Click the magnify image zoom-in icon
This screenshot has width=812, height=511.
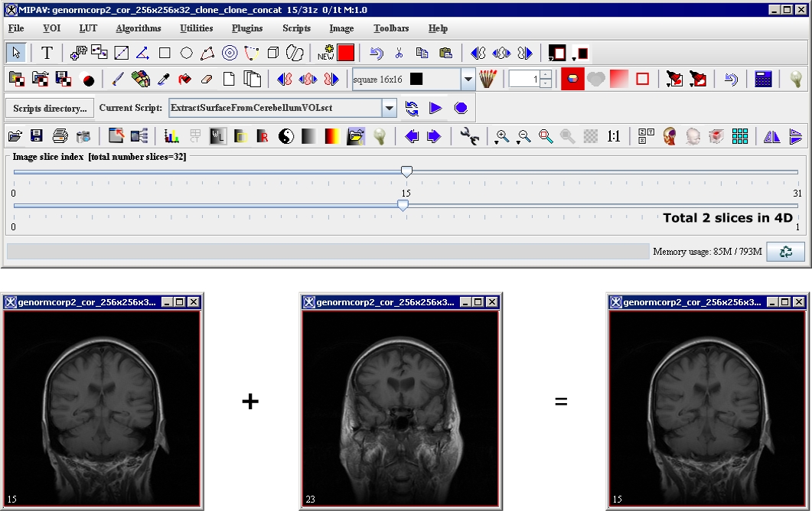(x=502, y=137)
